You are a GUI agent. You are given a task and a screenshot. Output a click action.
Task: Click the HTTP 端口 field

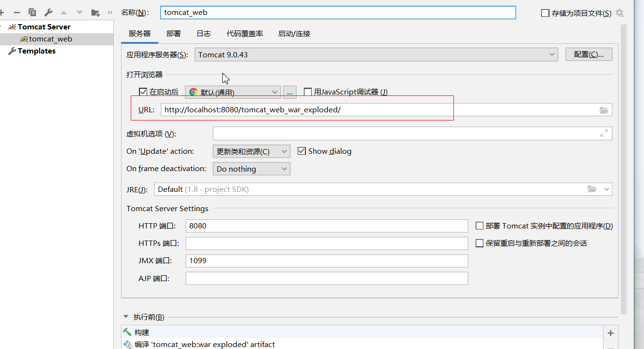click(327, 226)
